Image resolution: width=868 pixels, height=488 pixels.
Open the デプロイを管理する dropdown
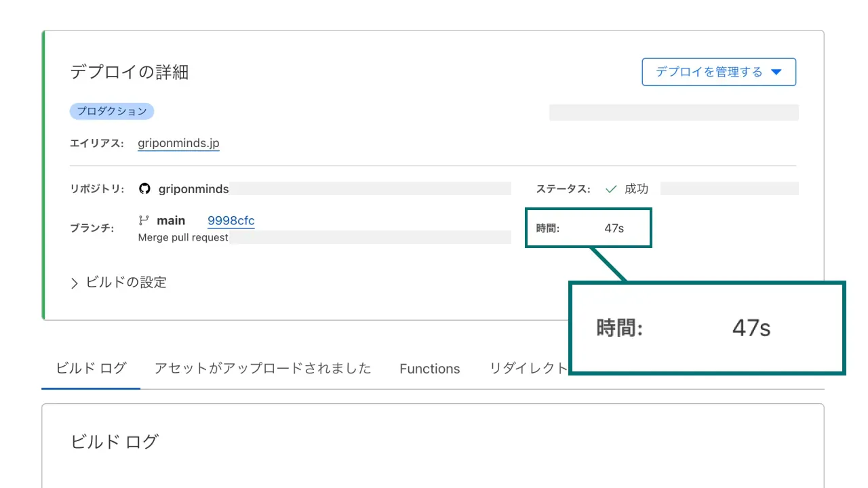tap(719, 72)
